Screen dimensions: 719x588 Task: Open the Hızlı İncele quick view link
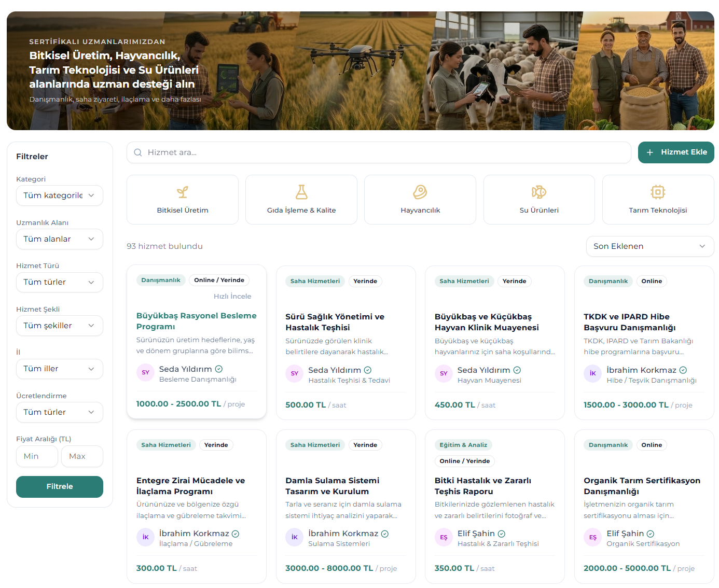232,296
